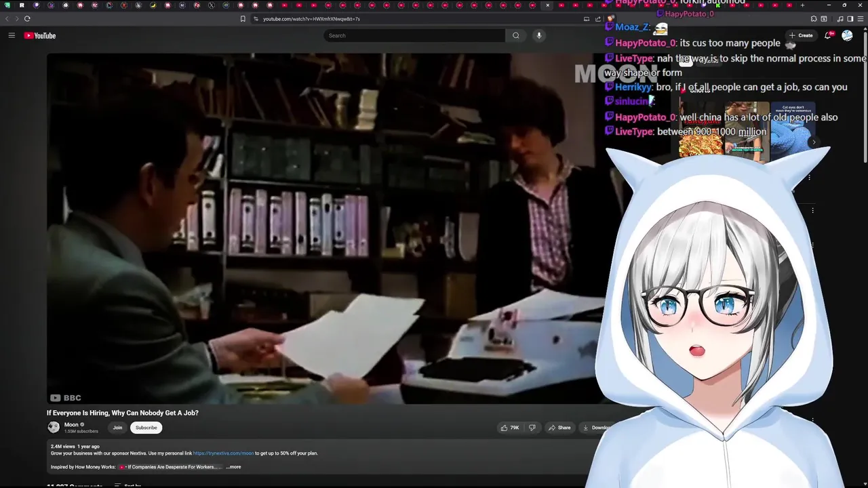Click the bookmark icon in the address bar
The image size is (868, 488).
click(x=243, y=18)
